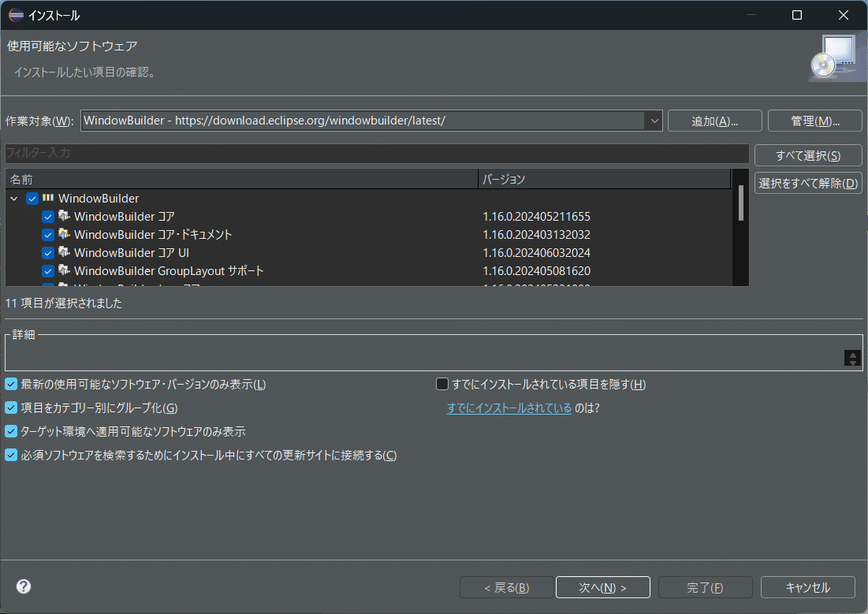Select the WindowBuilder コア UI row label
868x614 pixels.
click(132, 253)
